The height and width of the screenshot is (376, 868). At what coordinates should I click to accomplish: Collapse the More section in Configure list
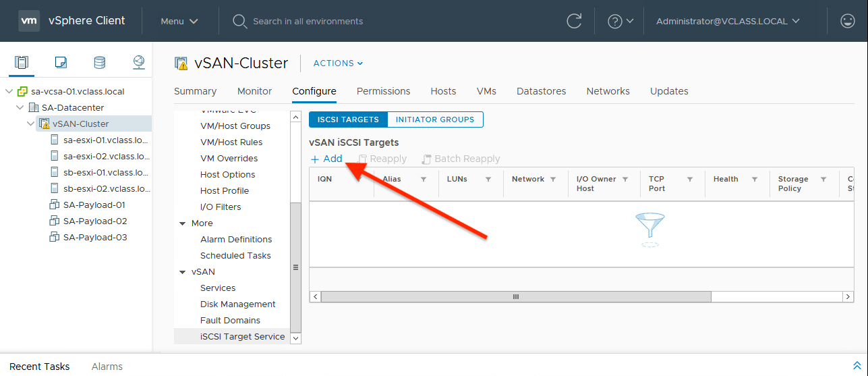click(182, 223)
